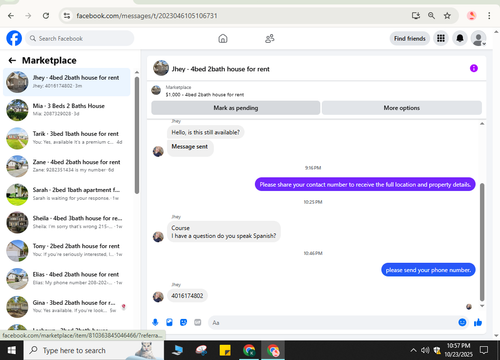The image size is (500, 360).
Task: Click the message text field Aa
Action: coord(333,323)
